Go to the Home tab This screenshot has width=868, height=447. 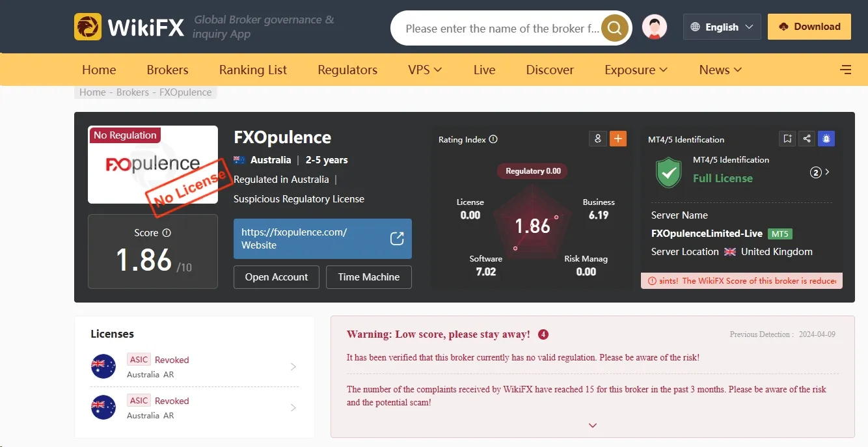99,70
